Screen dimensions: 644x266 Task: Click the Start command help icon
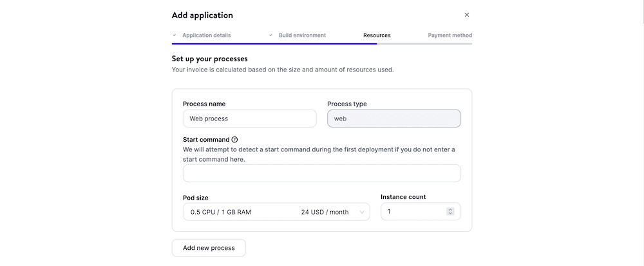tap(234, 140)
